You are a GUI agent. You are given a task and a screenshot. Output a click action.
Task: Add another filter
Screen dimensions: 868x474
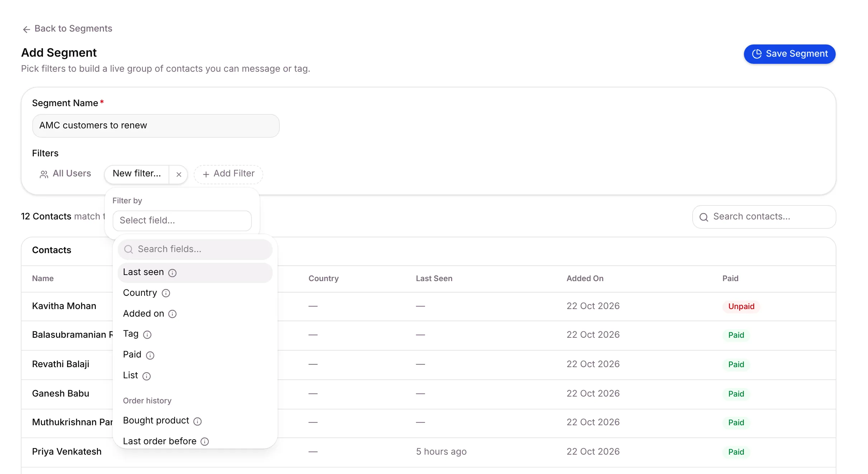pos(228,174)
